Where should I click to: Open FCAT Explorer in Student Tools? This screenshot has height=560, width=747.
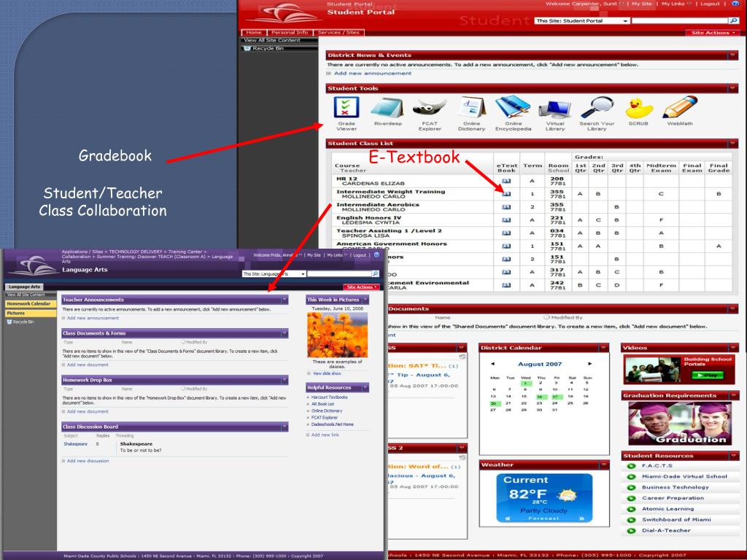click(429, 108)
